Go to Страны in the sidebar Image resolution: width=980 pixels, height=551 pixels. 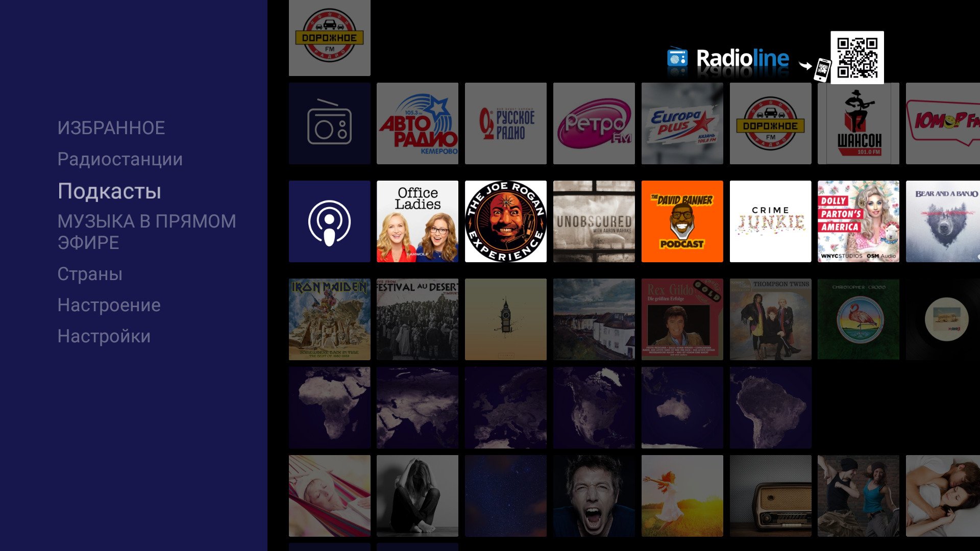point(90,274)
